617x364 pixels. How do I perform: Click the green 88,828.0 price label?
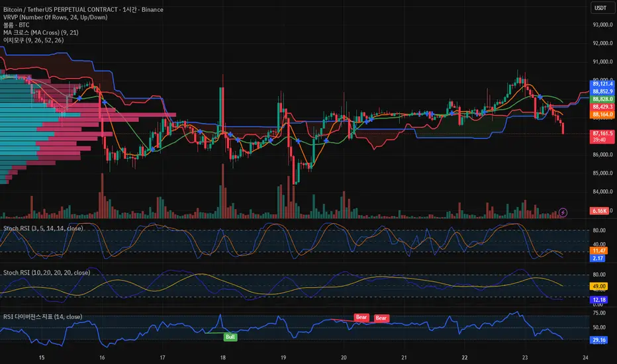tap(602, 99)
